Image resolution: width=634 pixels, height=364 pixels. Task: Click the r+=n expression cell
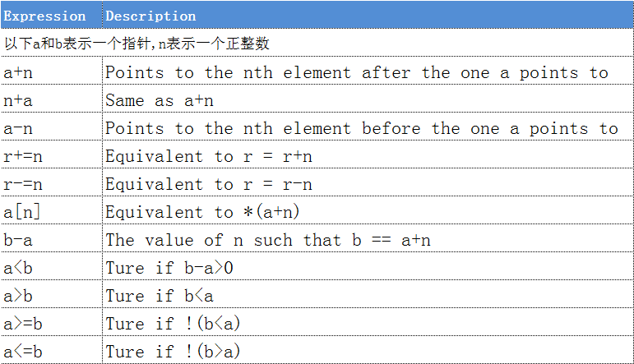point(26,156)
